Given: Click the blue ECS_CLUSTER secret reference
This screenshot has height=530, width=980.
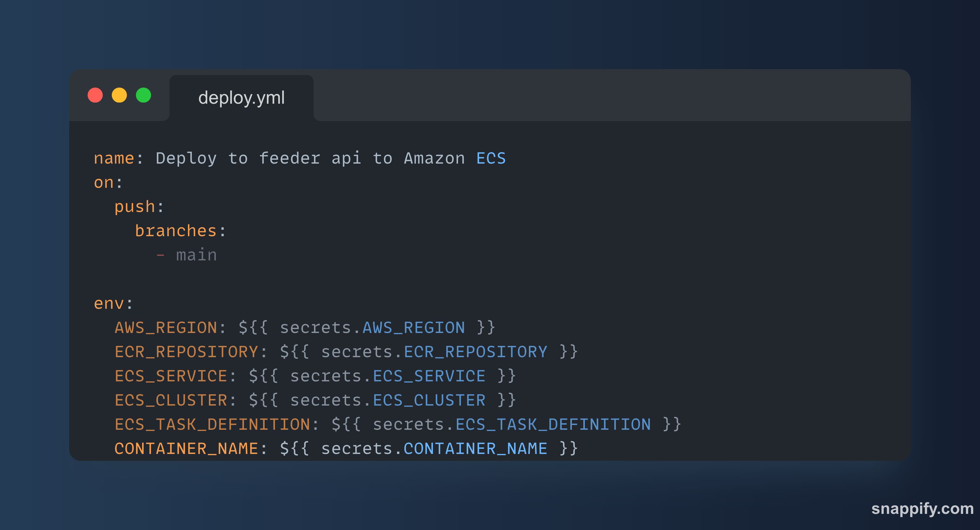Looking at the screenshot, I should tap(429, 400).
